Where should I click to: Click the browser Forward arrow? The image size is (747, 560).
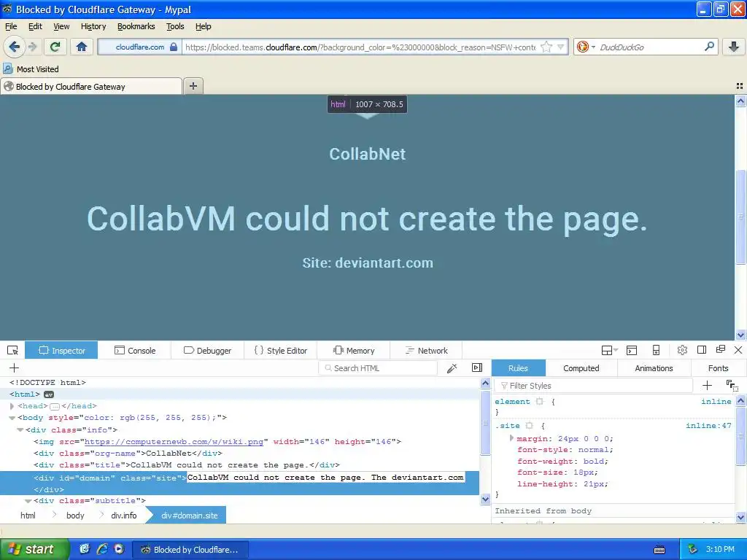tap(32, 47)
